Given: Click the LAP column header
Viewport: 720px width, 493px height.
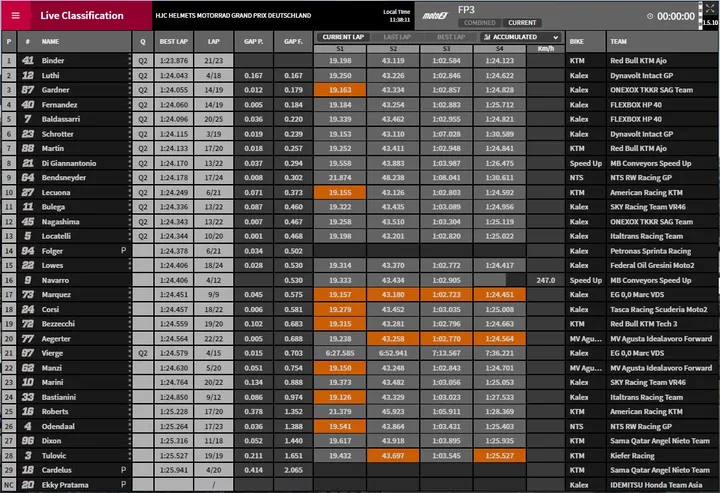Looking at the screenshot, I should coord(214,41).
